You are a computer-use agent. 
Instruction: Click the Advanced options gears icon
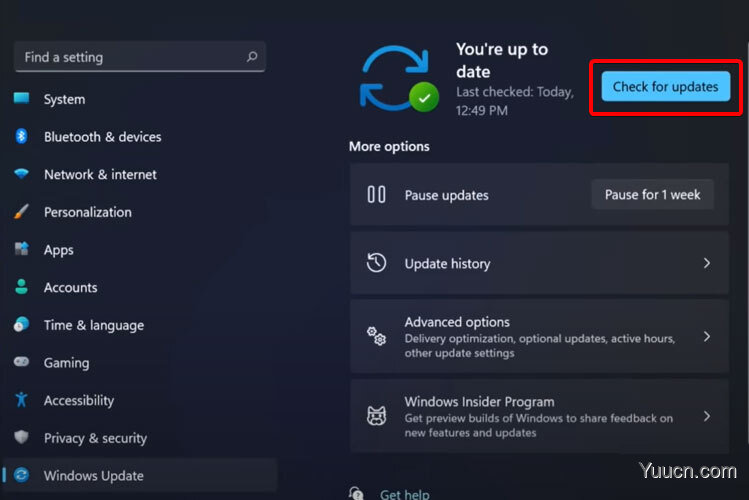coord(376,336)
